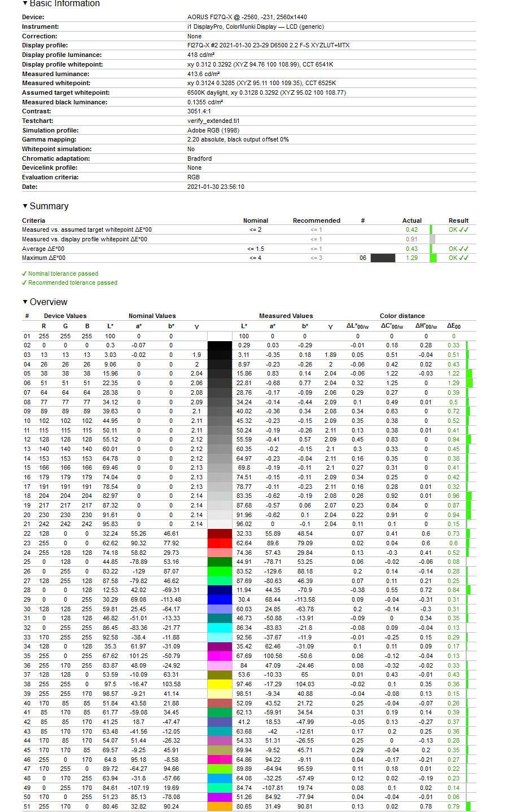Click the olive swatch in row 37

point(220,674)
